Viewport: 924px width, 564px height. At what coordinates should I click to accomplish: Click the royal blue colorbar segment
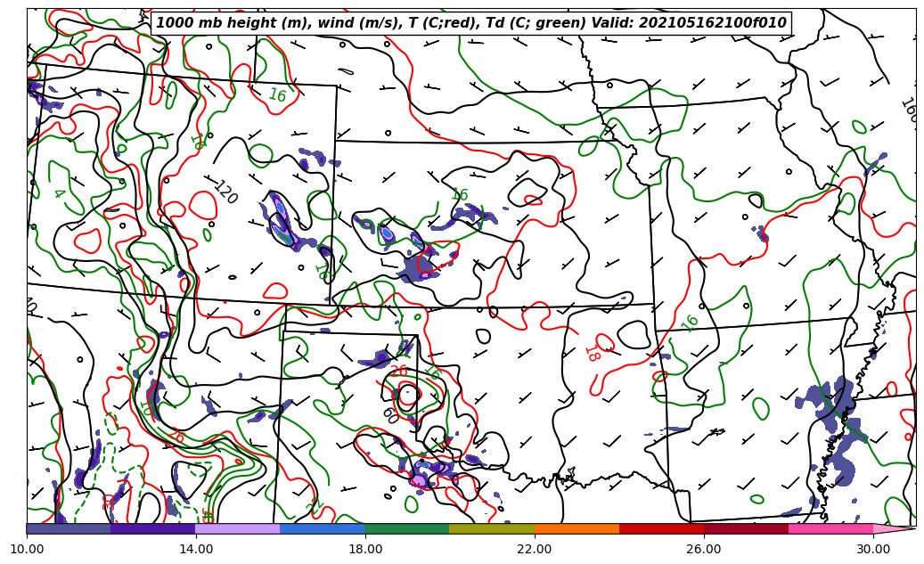point(323,528)
